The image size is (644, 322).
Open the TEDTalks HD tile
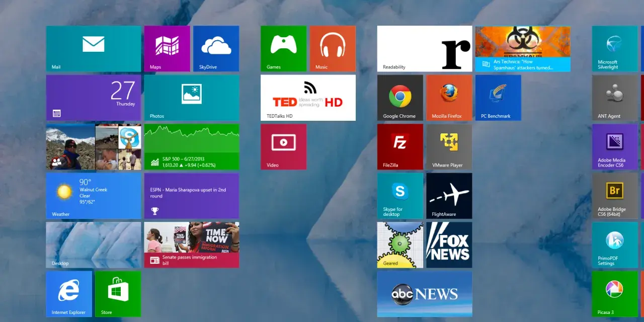point(308,98)
